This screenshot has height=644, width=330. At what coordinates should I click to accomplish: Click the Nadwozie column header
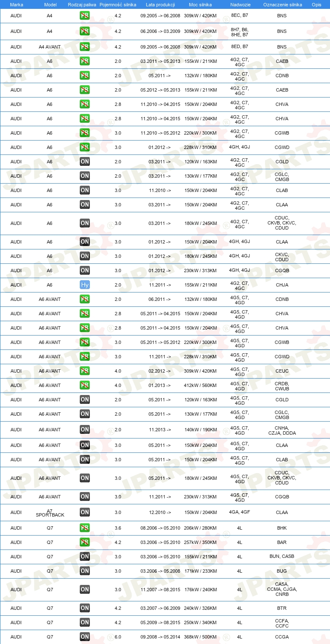[x=240, y=4]
